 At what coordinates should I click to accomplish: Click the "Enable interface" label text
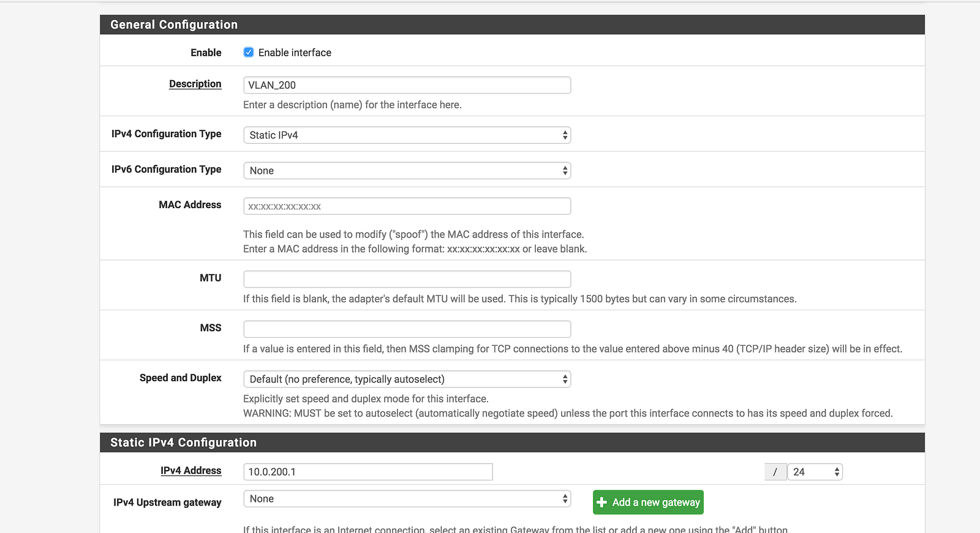pyautogui.click(x=295, y=53)
